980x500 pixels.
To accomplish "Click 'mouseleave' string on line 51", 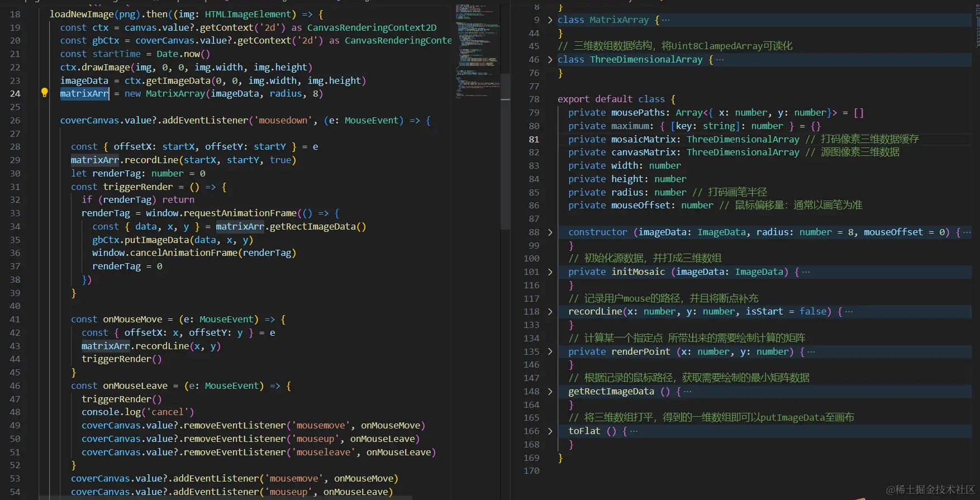I will tap(324, 452).
